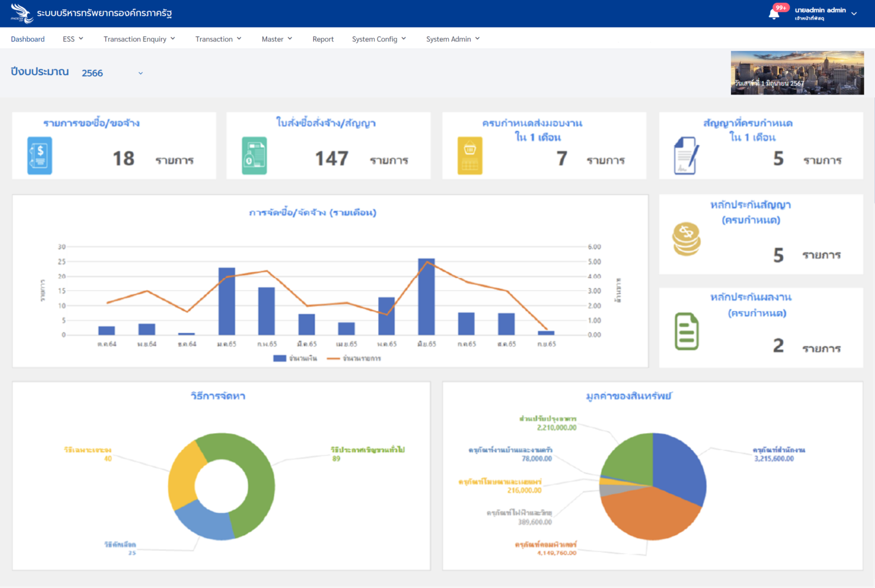Open the Report menu item
Screen dimensions: 875x588
coord(323,39)
